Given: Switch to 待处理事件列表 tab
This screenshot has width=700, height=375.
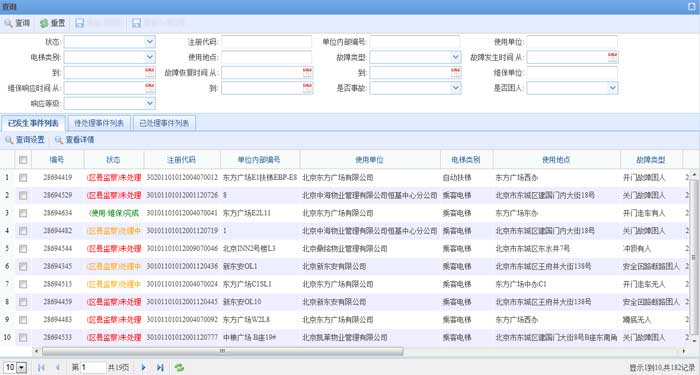Looking at the screenshot, I should click(99, 123).
